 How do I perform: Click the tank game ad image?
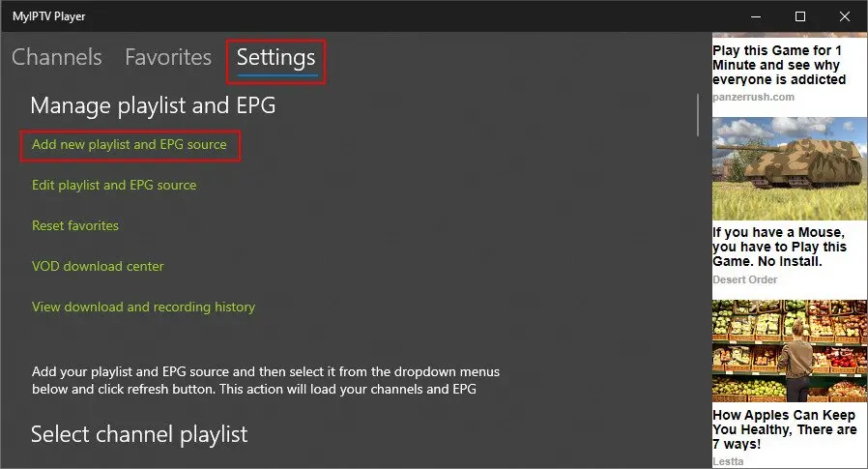click(x=789, y=168)
